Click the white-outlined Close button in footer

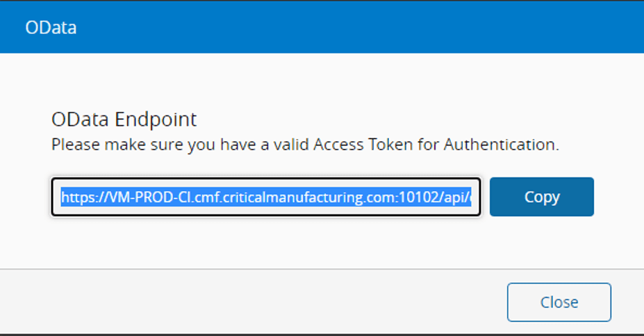559,302
